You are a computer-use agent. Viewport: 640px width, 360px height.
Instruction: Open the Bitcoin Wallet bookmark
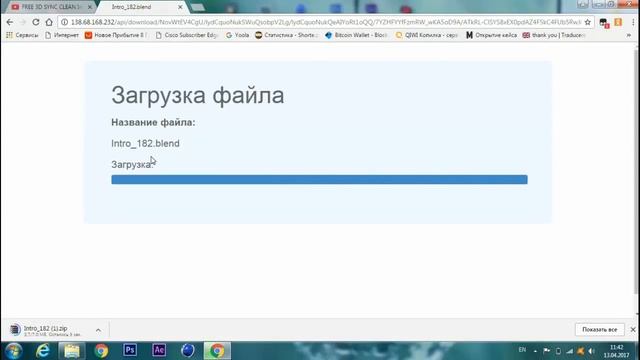point(356,35)
